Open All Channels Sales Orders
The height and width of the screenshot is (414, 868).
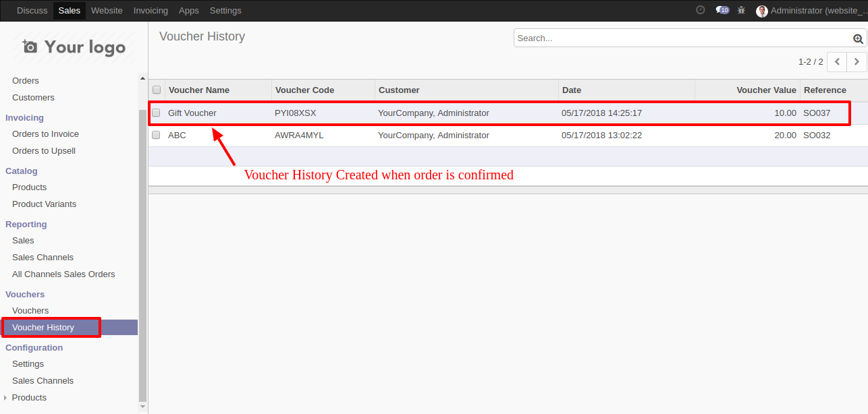tap(63, 274)
